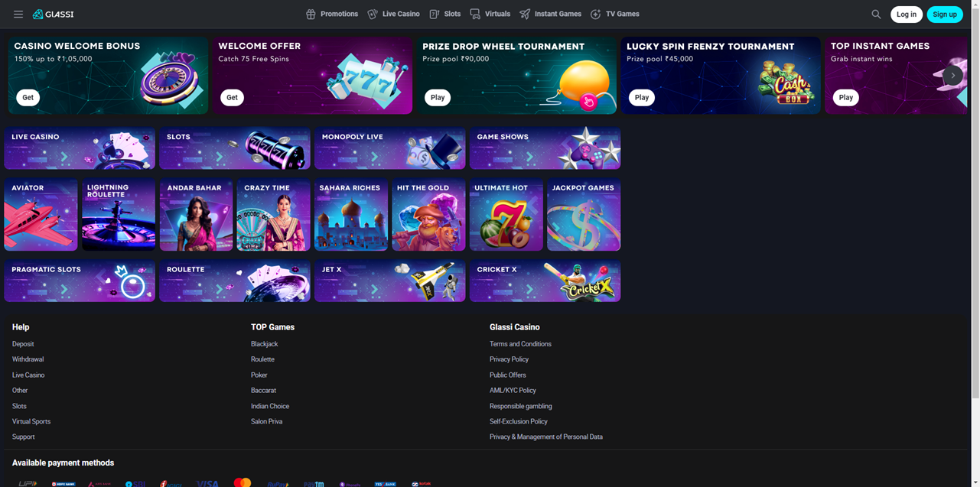
Task: View the Responsible gambling policy
Action: [521, 406]
